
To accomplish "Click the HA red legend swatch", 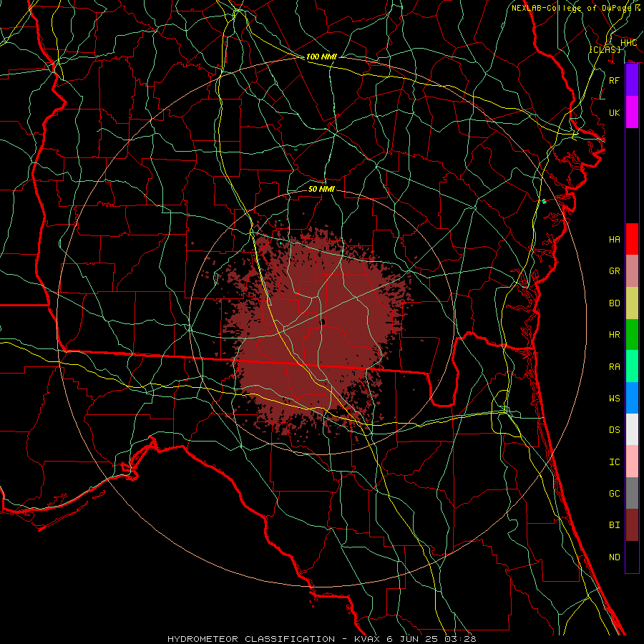I will [632, 239].
